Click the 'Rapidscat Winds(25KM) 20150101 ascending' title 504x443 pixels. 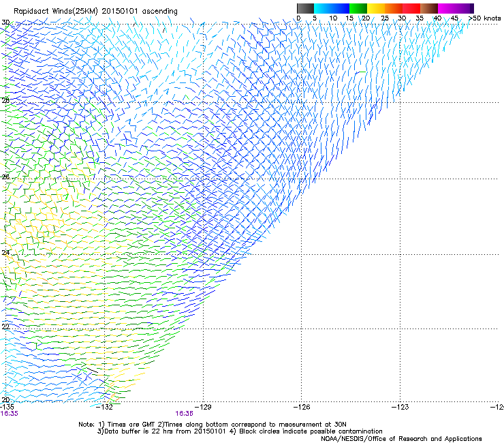point(95,12)
